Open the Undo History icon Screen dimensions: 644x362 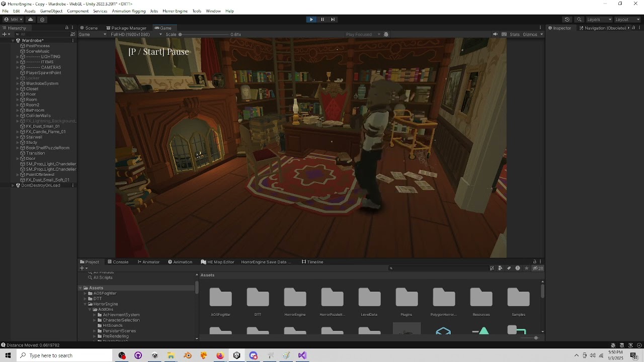[x=567, y=20]
